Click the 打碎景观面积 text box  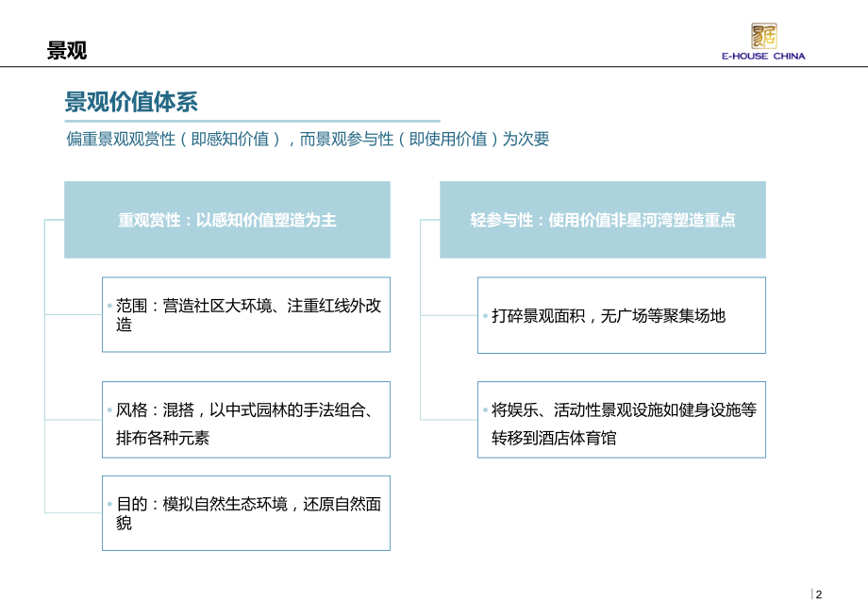pyautogui.click(x=621, y=314)
